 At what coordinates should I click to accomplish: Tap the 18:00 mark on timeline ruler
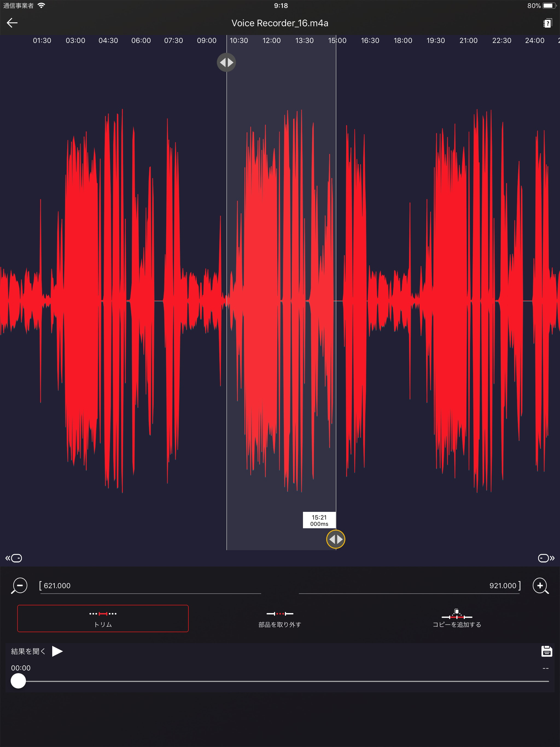pyautogui.click(x=403, y=40)
